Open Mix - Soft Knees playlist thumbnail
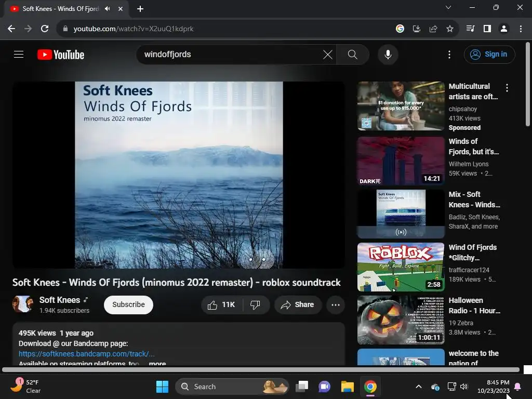The width and height of the screenshot is (532, 399). tap(401, 214)
